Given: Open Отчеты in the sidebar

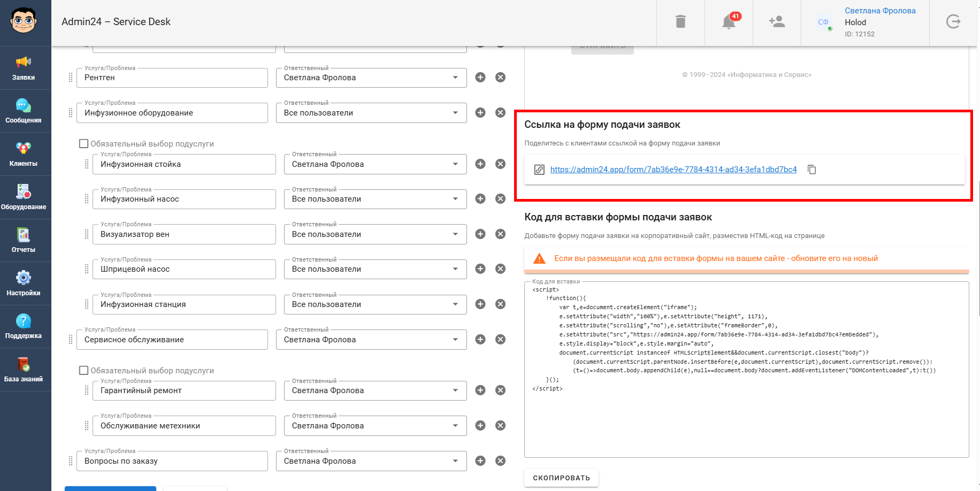Looking at the screenshot, I should [24, 240].
